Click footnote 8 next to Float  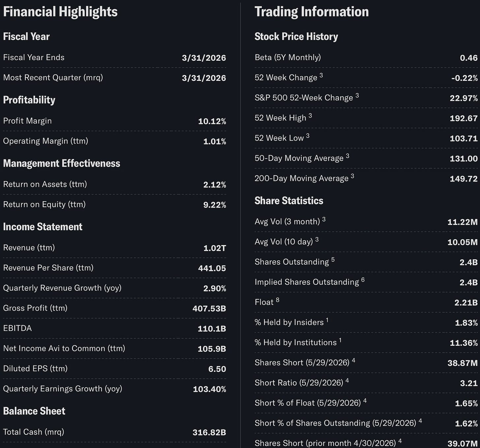(278, 300)
